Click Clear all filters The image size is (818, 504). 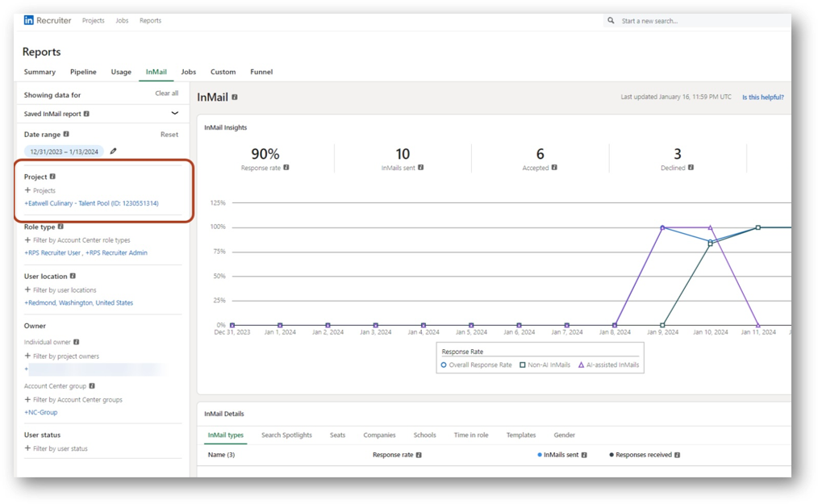click(166, 94)
